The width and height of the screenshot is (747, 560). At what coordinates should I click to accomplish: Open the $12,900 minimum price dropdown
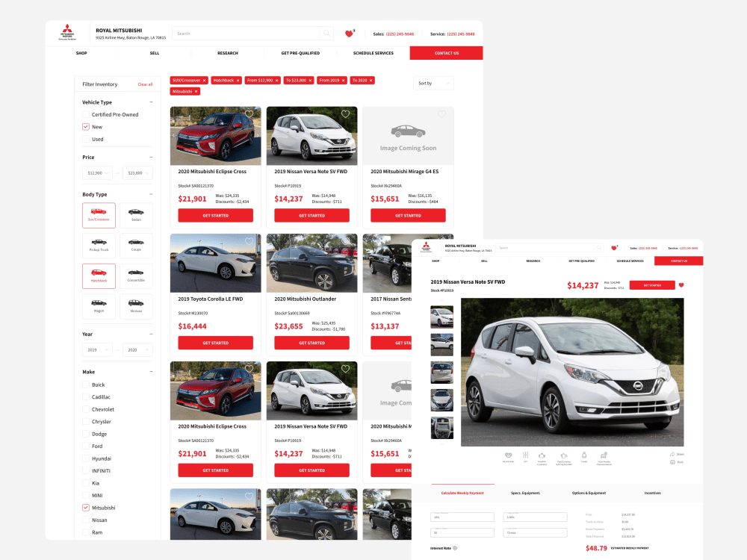click(x=97, y=173)
